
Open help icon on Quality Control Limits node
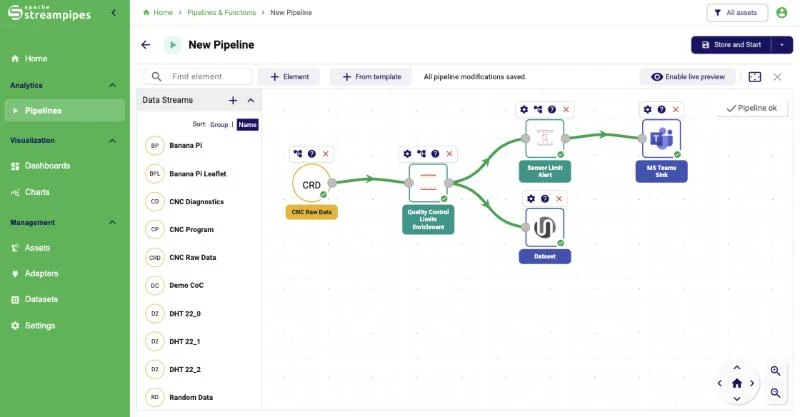[435, 154]
